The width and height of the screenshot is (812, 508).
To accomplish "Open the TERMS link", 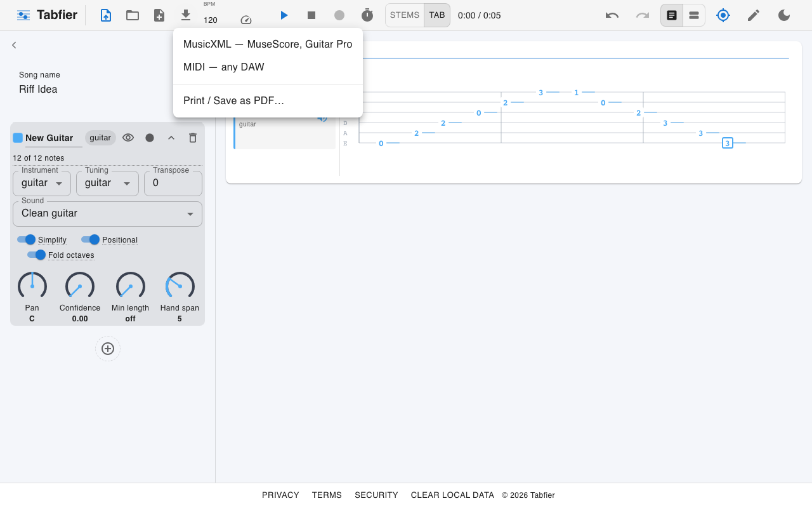I will point(327,495).
